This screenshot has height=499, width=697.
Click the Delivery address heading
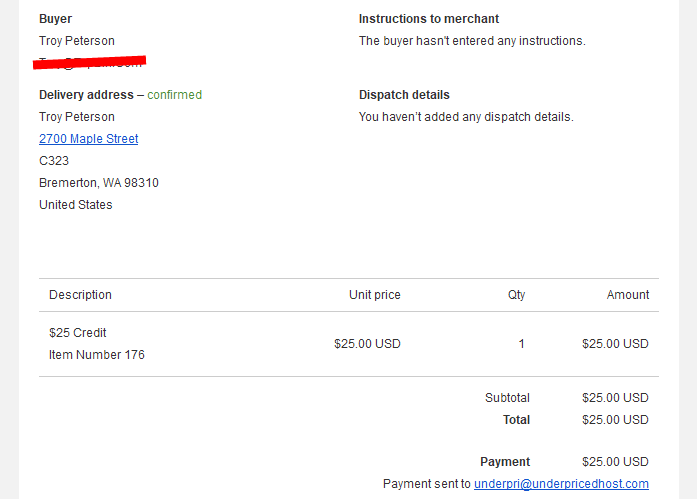(86, 95)
